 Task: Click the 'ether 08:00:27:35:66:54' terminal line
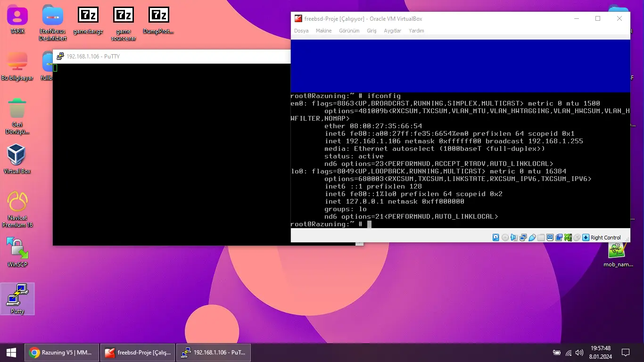373,126
